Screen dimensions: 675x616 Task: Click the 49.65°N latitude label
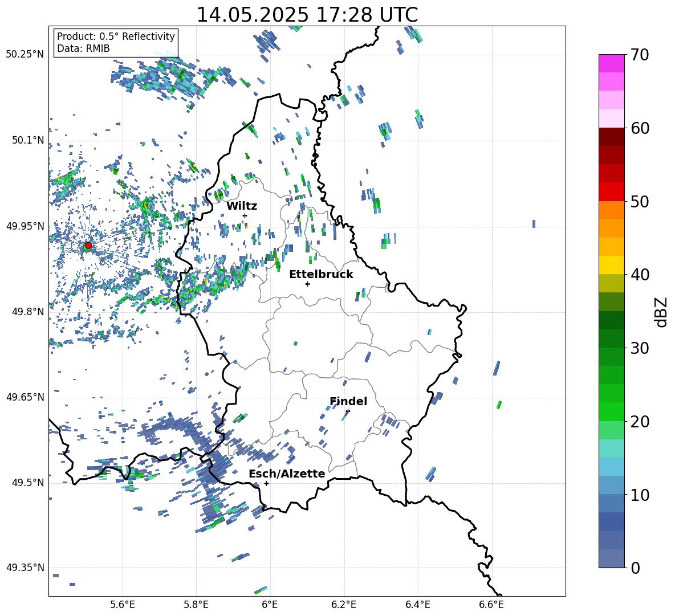(25, 397)
